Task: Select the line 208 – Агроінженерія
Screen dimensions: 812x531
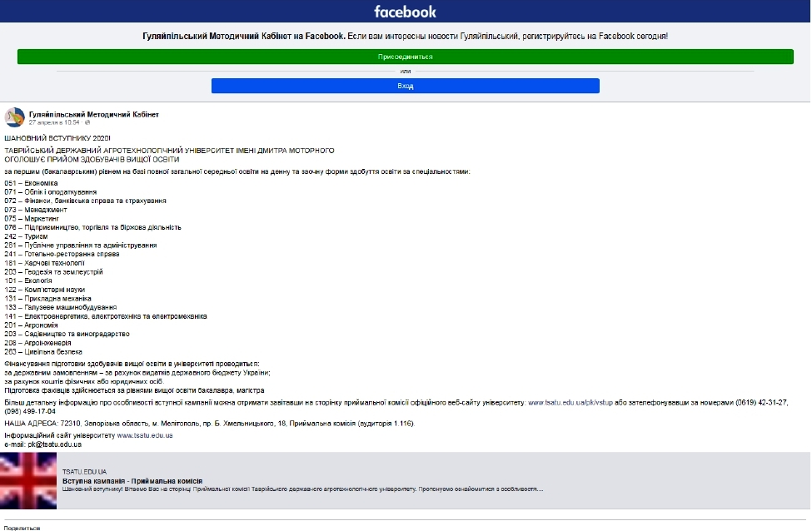Action: point(37,343)
